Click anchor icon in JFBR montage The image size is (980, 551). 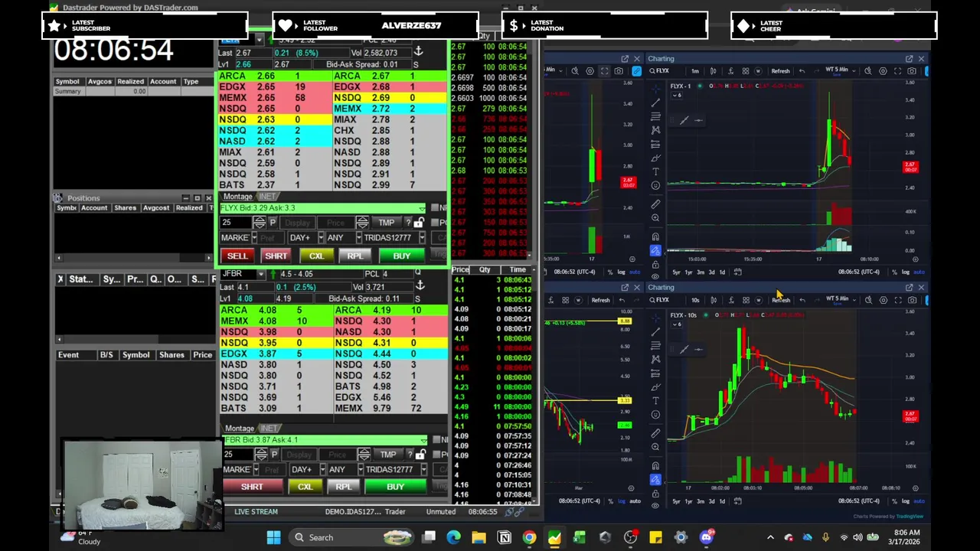coord(420,286)
